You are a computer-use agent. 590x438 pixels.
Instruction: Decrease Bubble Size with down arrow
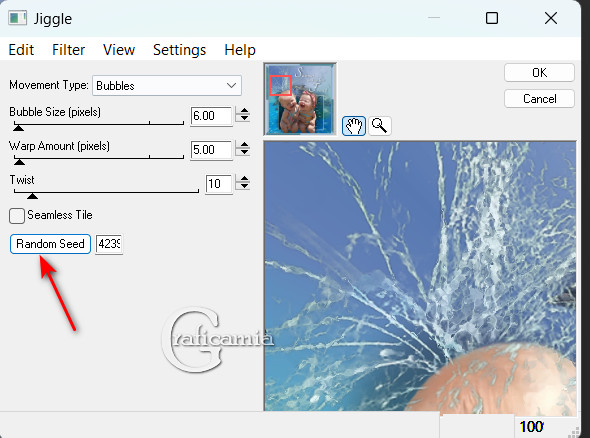(244, 118)
